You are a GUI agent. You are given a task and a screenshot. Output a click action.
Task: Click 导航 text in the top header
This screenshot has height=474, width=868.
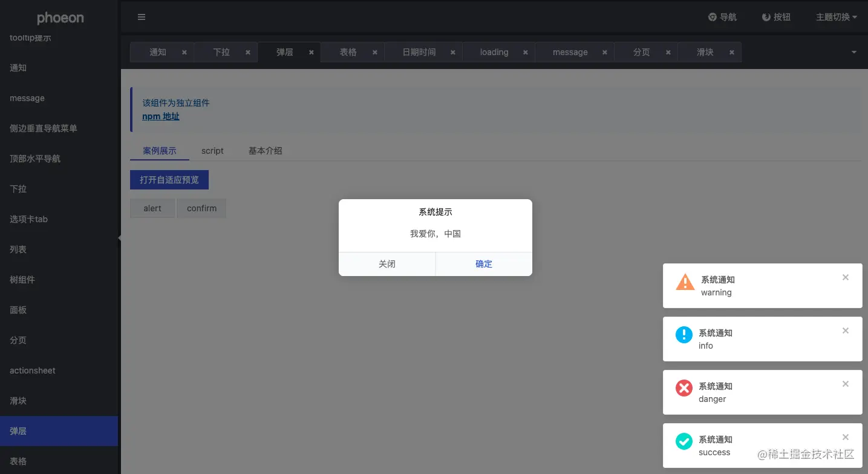point(728,17)
